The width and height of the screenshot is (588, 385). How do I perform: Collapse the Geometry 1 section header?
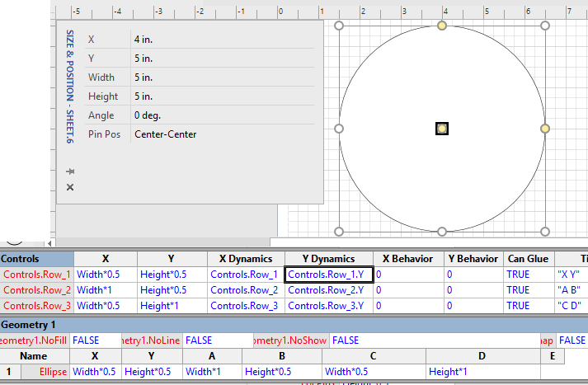point(29,325)
